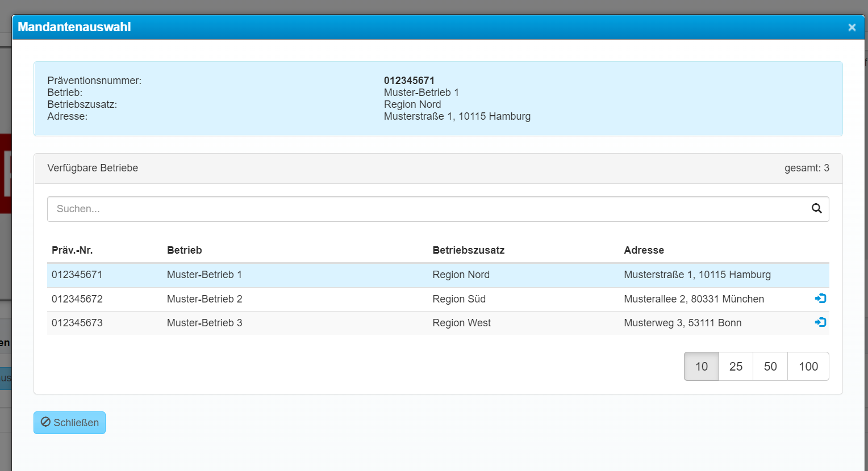The height and width of the screenshot is (471, 868).
Task: Sort by Betriebszusatz column header
Action: click(469, 250)
